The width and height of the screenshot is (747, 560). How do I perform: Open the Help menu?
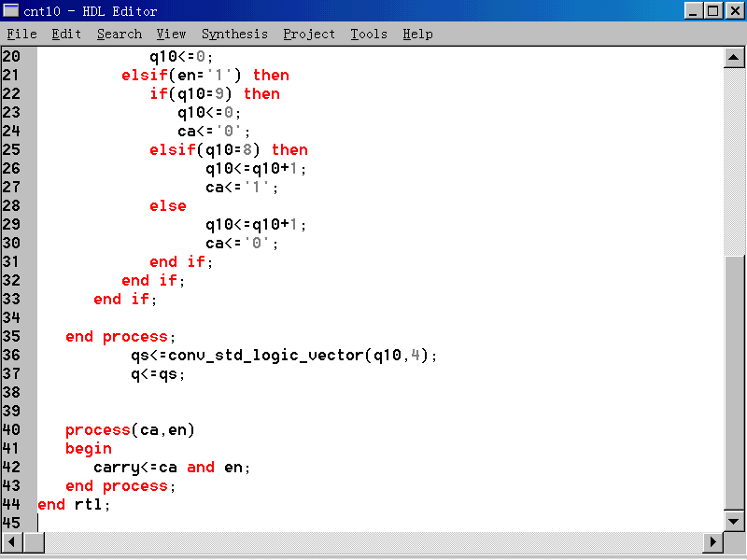click(x=417, y=35)
